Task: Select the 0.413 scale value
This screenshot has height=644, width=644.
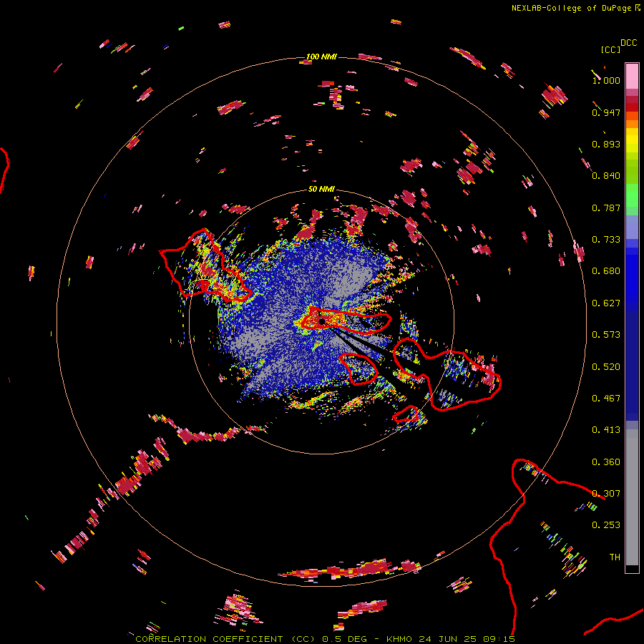Action: (x=606, y=430)
